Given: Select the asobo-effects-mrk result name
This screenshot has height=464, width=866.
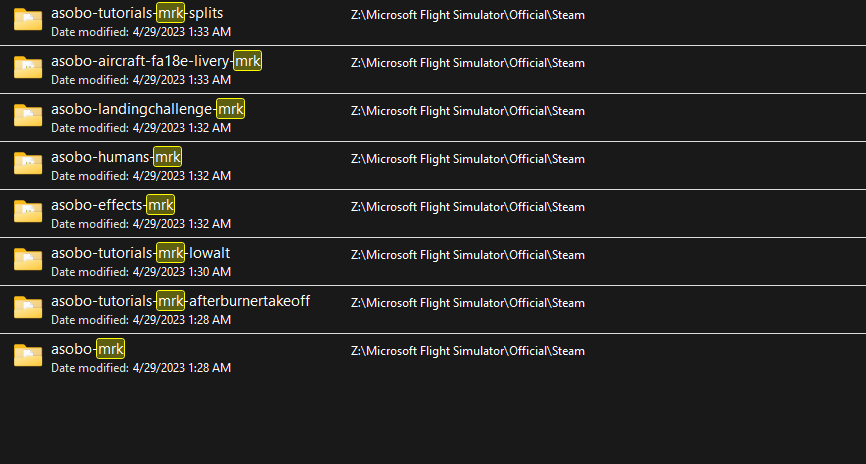Looking at the screenshot, I should coord(112,205).
